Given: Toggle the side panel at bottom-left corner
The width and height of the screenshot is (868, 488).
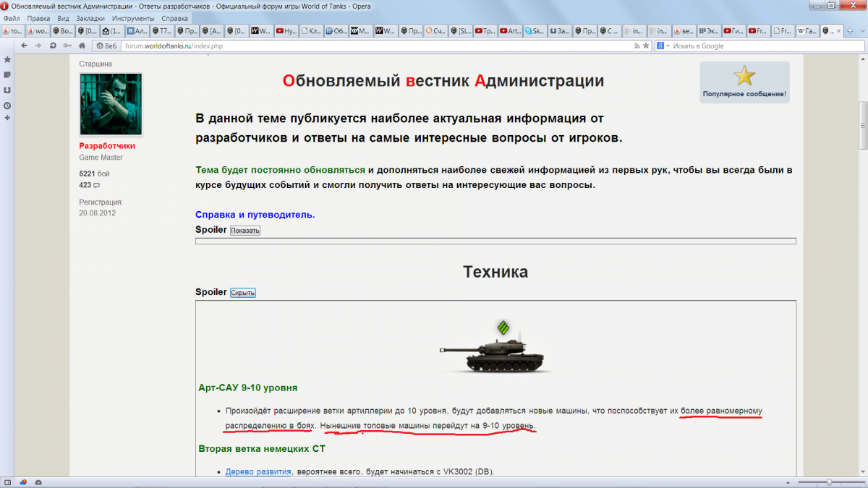Looking at the screenshot, I should tap(7, 482).
